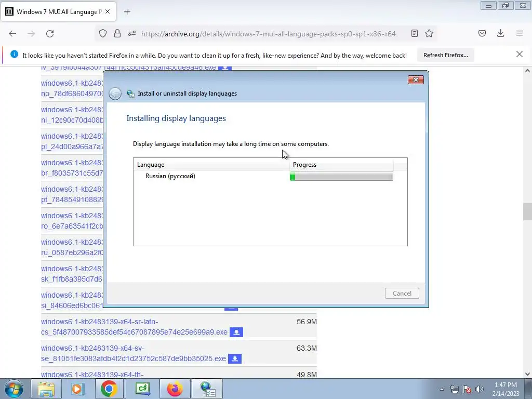Screen dimensions: 532x399
Task: Switch to Firefox on taskbar
Action: 175,389
